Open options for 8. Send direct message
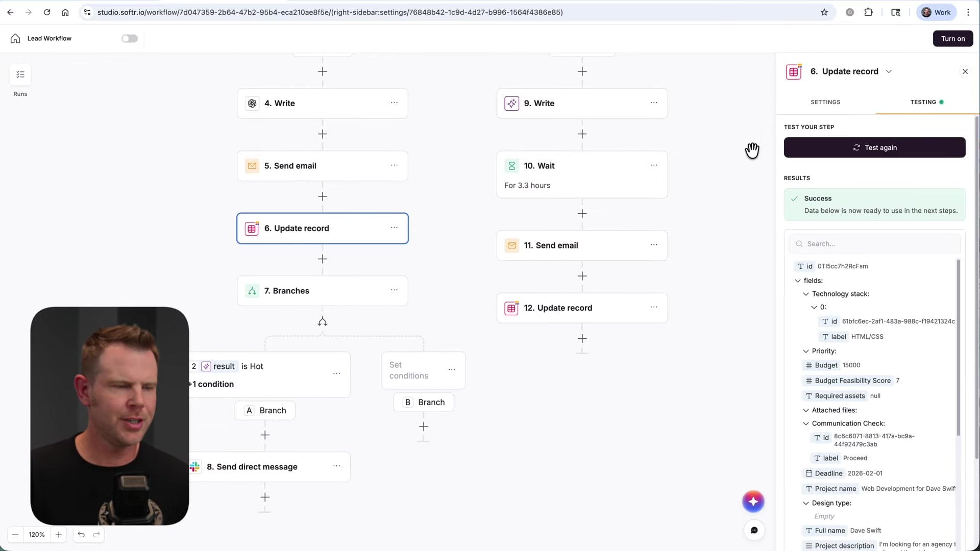Image resolution: width=980 pixels, height=551 pixels. click(337, 466)
